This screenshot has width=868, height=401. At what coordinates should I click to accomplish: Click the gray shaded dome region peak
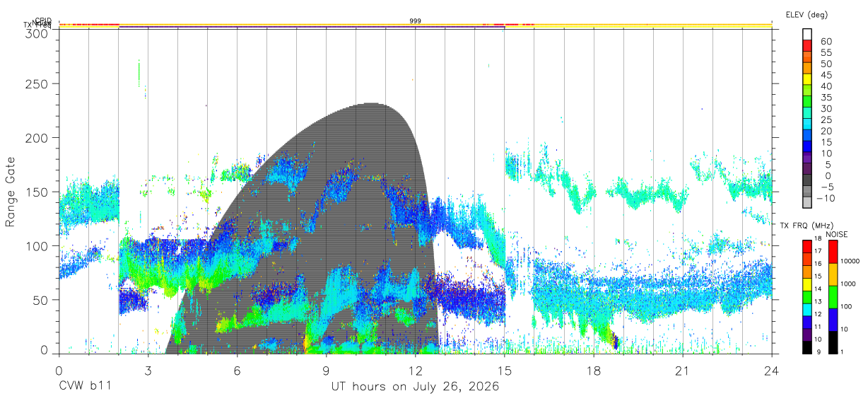tap(373, 105)
